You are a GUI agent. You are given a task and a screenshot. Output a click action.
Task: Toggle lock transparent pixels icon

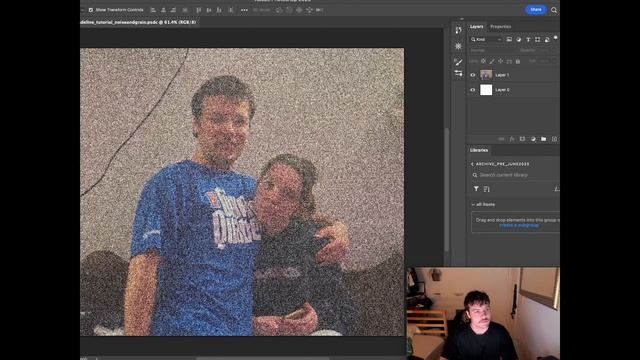point(483,61)
